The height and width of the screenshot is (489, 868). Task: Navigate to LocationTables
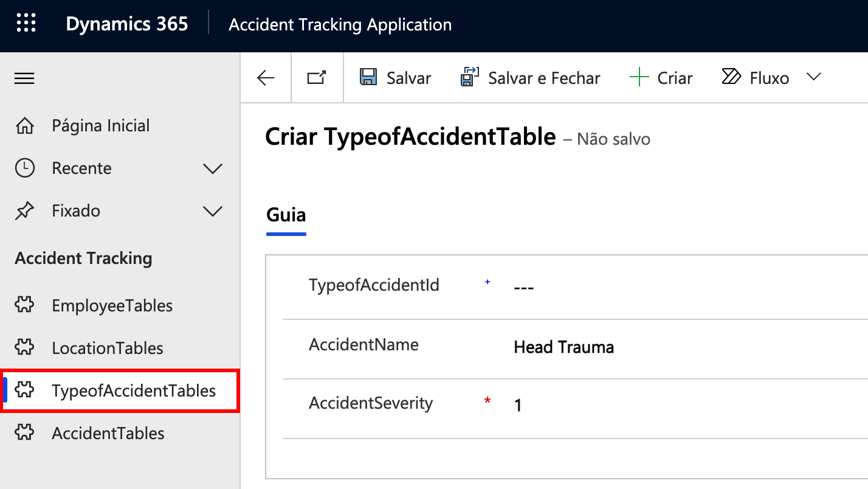(108, 348)
